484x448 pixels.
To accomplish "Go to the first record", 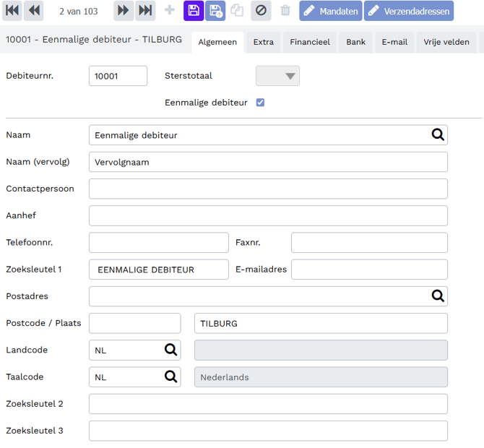I will tap(12, 11).
